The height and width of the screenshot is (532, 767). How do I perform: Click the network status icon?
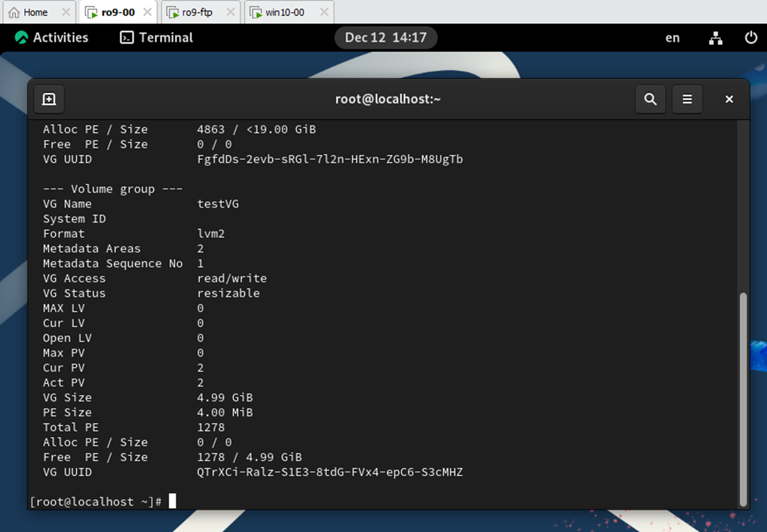[x=715, y=38]
